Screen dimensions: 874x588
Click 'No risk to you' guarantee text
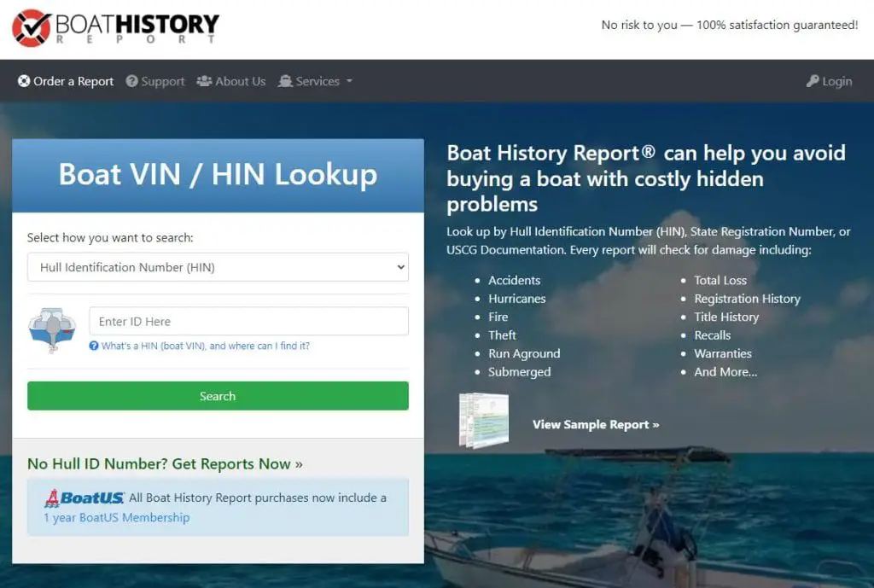pyautogui.click(x=730, y=25)
